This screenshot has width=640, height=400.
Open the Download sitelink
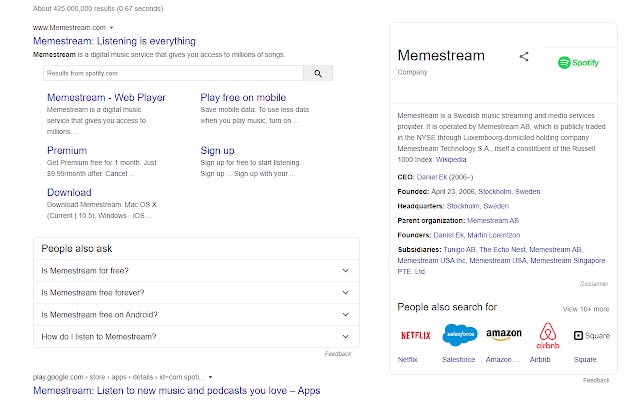[69, 193]
